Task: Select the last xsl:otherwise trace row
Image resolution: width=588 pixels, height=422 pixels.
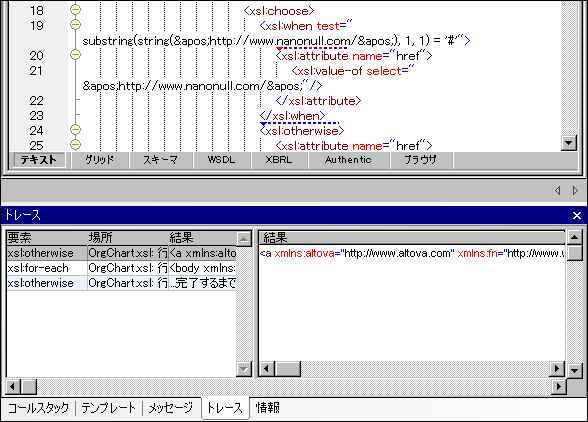Action: click(122, 283)
